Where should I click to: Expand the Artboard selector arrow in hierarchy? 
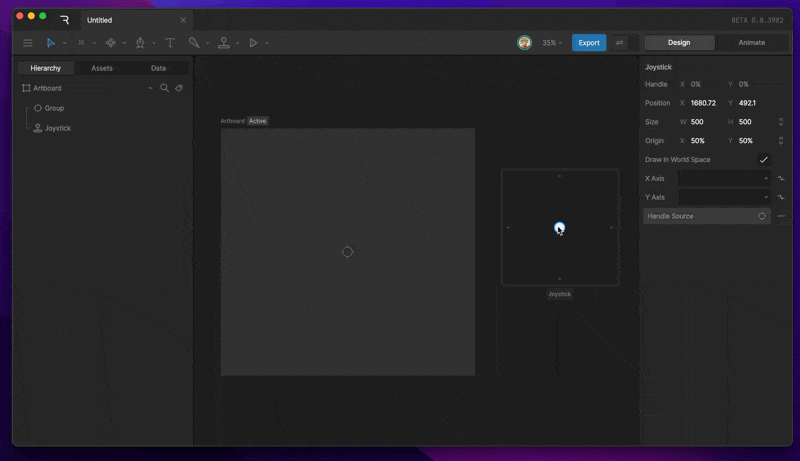pyautogui.click(x=150, y=88)
